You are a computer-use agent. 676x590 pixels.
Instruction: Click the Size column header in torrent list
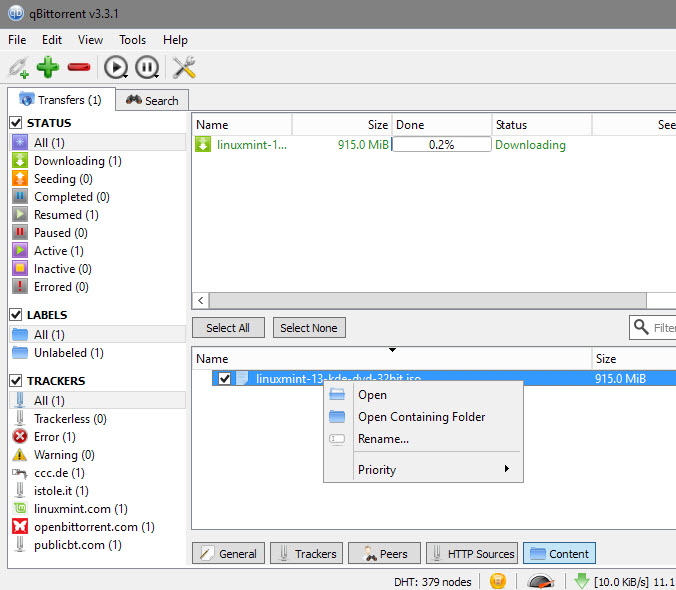pyautogui.click(x=342, y=125)
